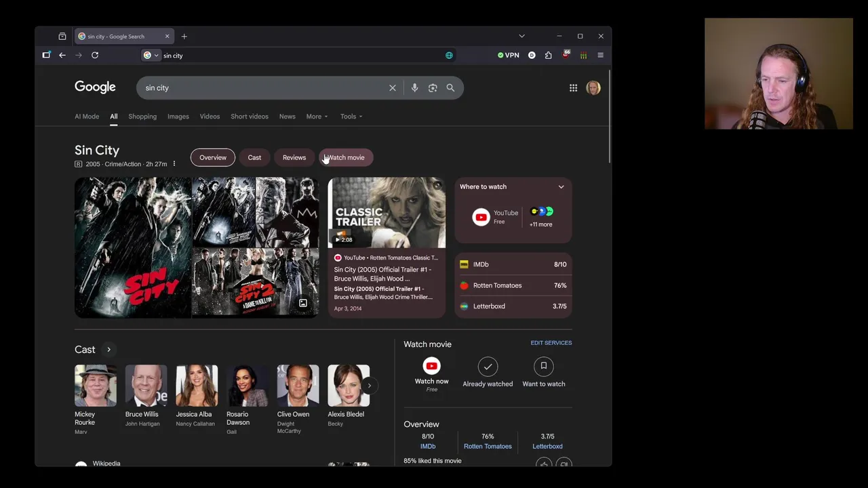Show the +11 more streaming services
This screenshot has width=868, height=488.
click(541, 217)
